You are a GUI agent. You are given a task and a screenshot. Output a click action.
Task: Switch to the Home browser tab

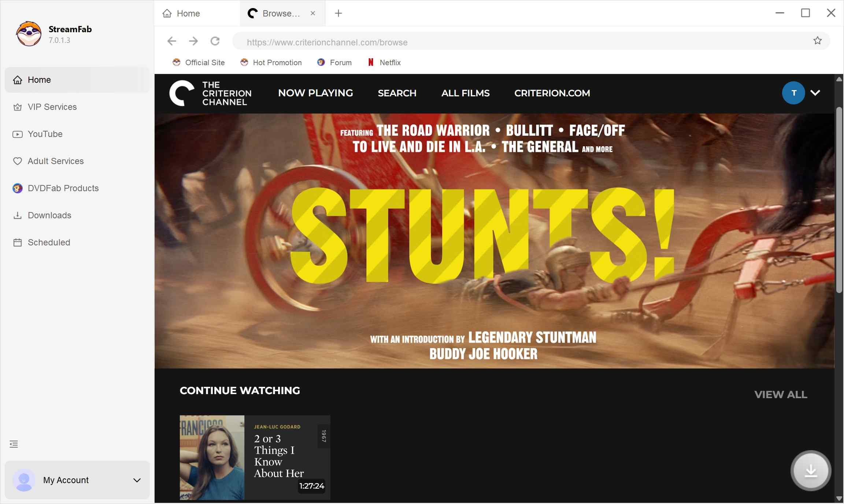tap(188, 14)
